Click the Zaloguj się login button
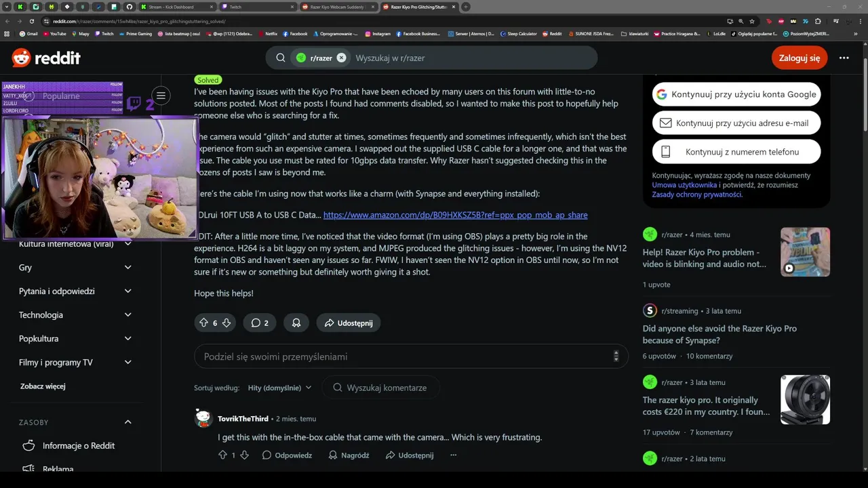Viewport: 868px width, 488px height. coord(800,58)
